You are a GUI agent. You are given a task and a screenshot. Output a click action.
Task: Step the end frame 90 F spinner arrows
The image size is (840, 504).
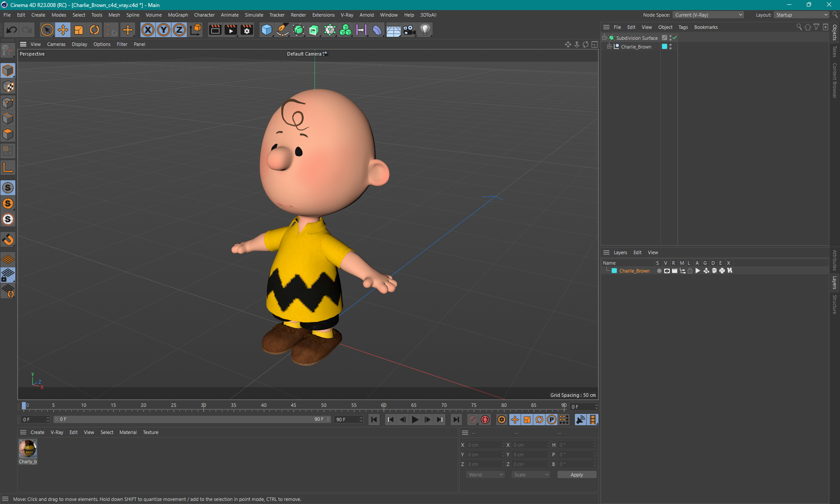point(361,420)
